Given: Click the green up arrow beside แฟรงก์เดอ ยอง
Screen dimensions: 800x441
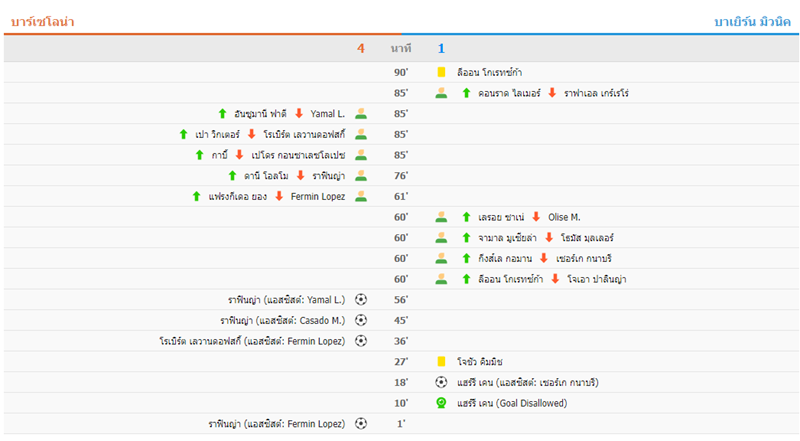Looking at the screenshot, I should (196, 196).
